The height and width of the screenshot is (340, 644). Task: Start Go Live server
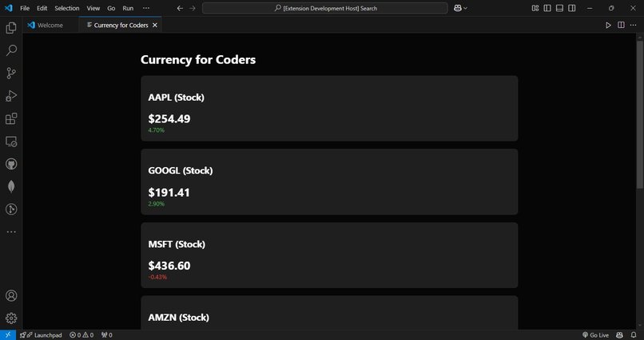[595, 335]
